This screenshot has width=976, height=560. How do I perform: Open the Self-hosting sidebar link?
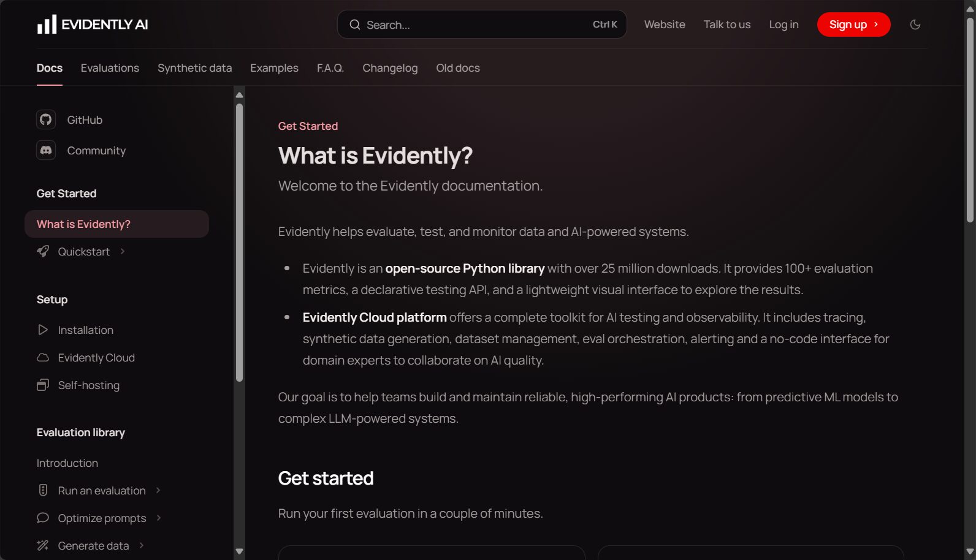[89, 385]
